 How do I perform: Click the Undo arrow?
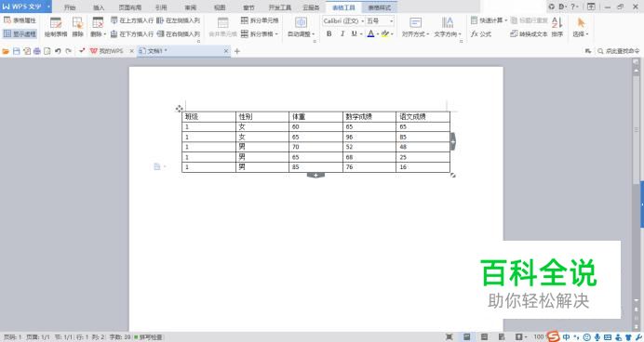[58, 51]
